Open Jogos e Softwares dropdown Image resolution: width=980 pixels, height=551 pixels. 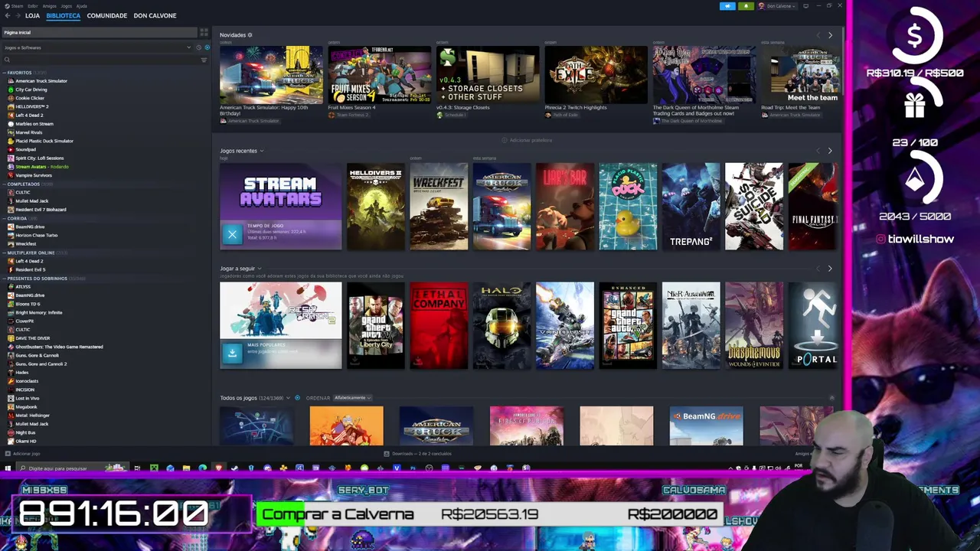(x=97, y=47)
